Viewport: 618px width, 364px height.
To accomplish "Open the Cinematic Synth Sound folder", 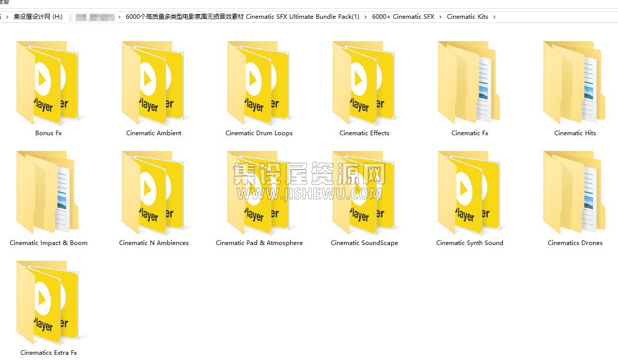I will 469,193.
